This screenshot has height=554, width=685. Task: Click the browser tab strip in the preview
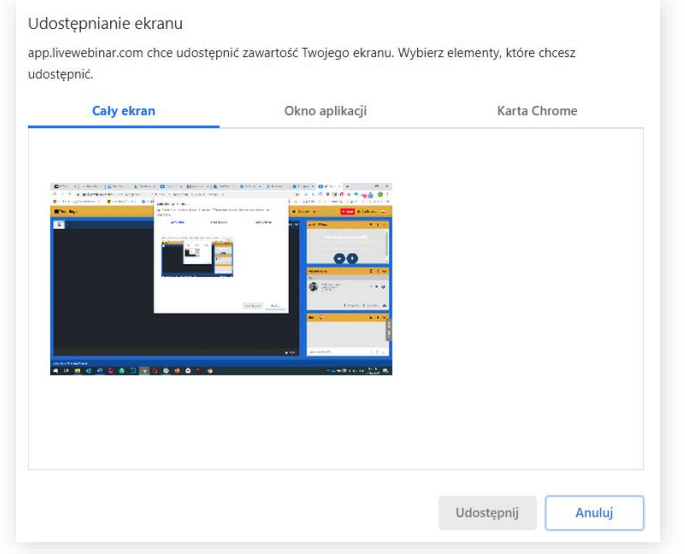200,186
